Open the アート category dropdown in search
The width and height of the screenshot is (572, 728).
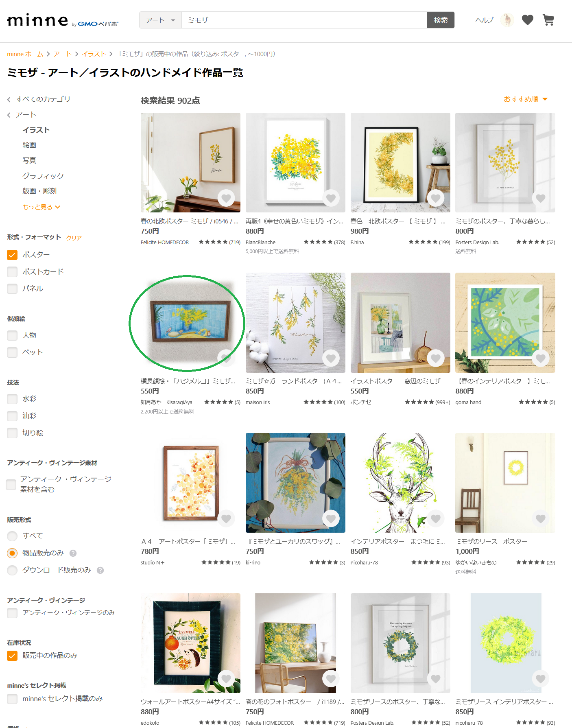tap(160, 20)
